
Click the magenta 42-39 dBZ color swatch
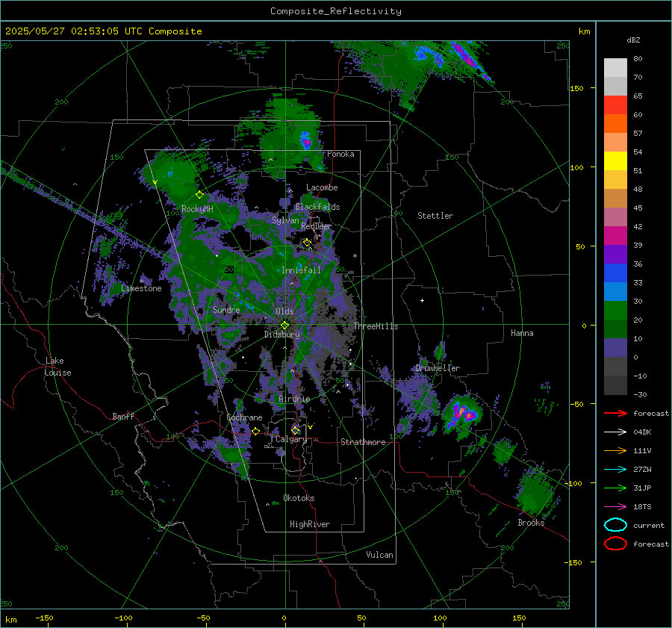615,236
